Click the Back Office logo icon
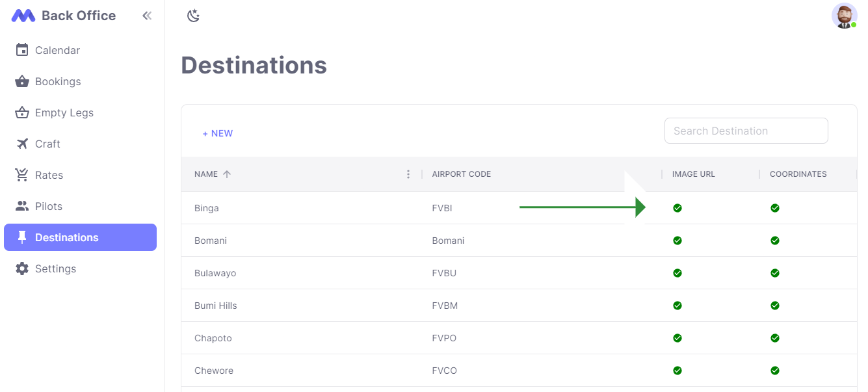 [23, 16]
